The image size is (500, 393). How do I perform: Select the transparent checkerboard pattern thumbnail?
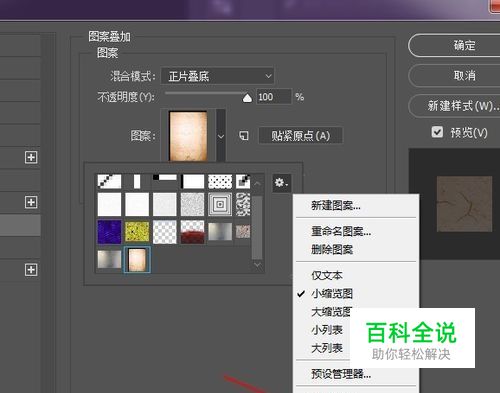[x=165, y=232]
